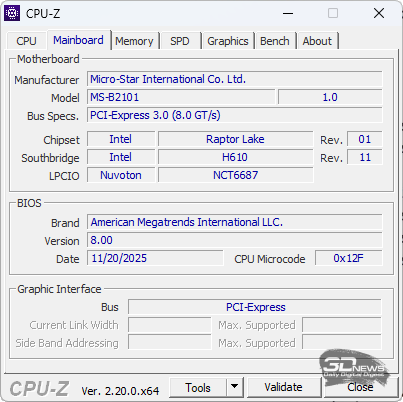Click the empty Side Band Addressing field
403x402 pixels.
pos(170,343)
